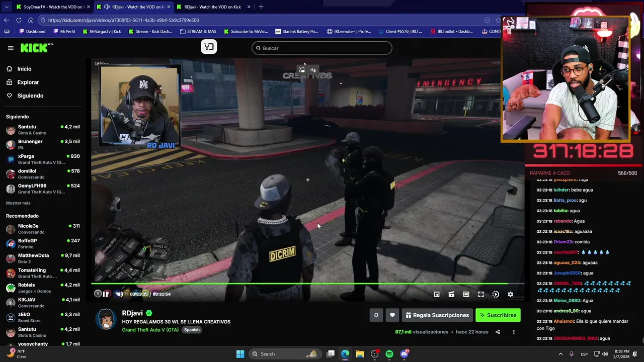
Task: Open Nicole3e recommended channel
Action: pos(43,229)
